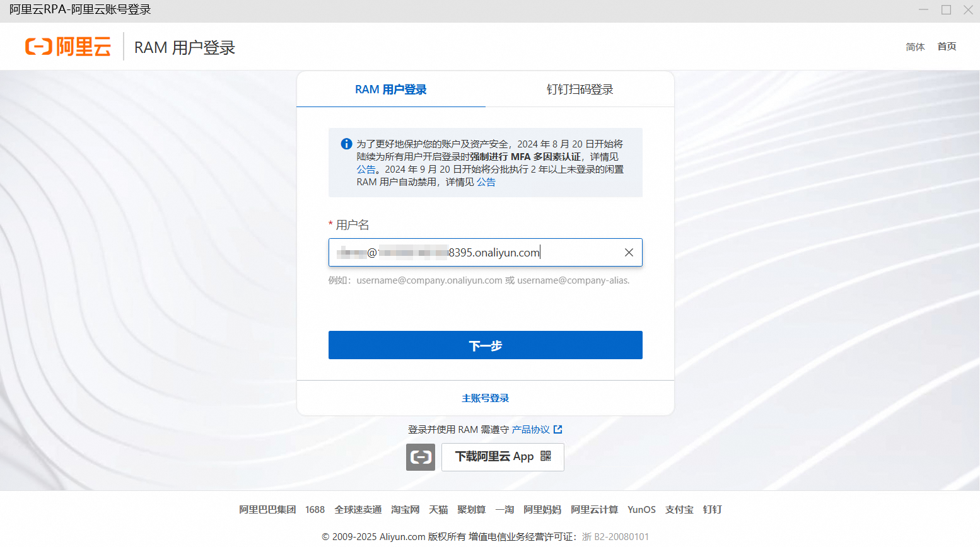Open 1688 footer link
Screen dimensions: 980x547
(x=315, y=509)
